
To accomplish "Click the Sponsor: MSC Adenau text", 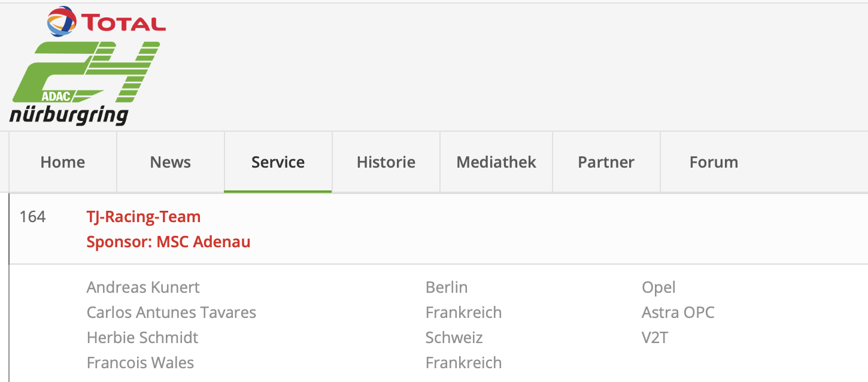I will click(x=168, y=242).
